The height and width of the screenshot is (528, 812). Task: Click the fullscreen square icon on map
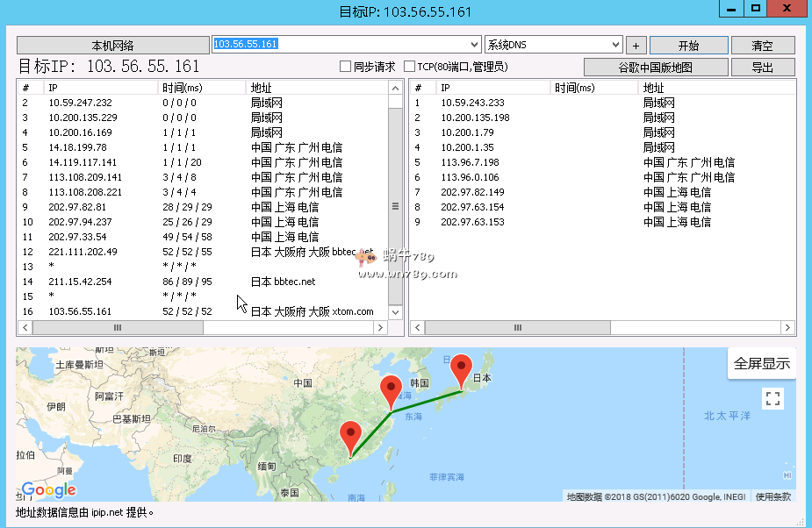[772, 399]
